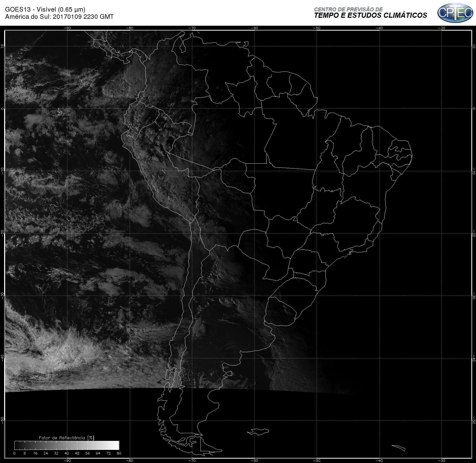Click the top axis longitude label -60

(254, 28)
